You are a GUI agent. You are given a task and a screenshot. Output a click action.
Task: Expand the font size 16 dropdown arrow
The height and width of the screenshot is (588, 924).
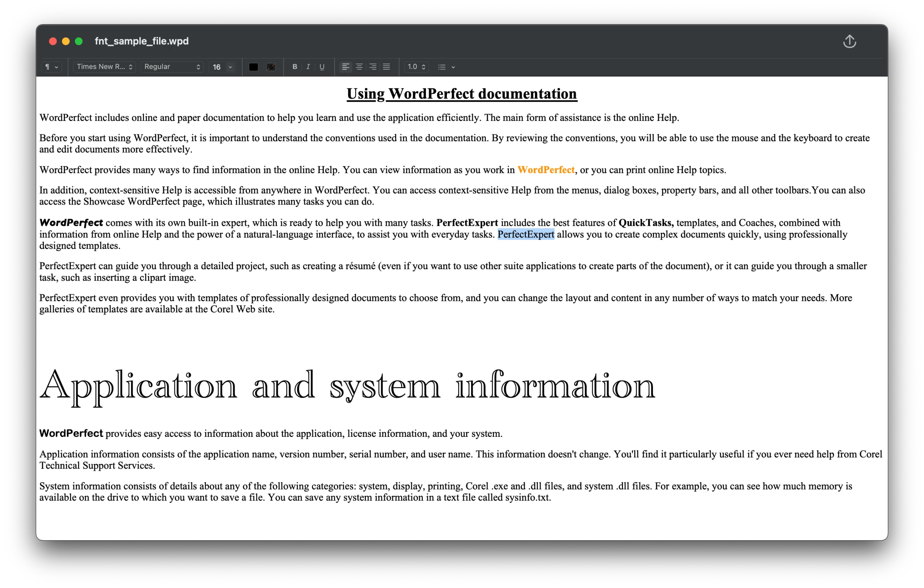click(x=230, y=67)
